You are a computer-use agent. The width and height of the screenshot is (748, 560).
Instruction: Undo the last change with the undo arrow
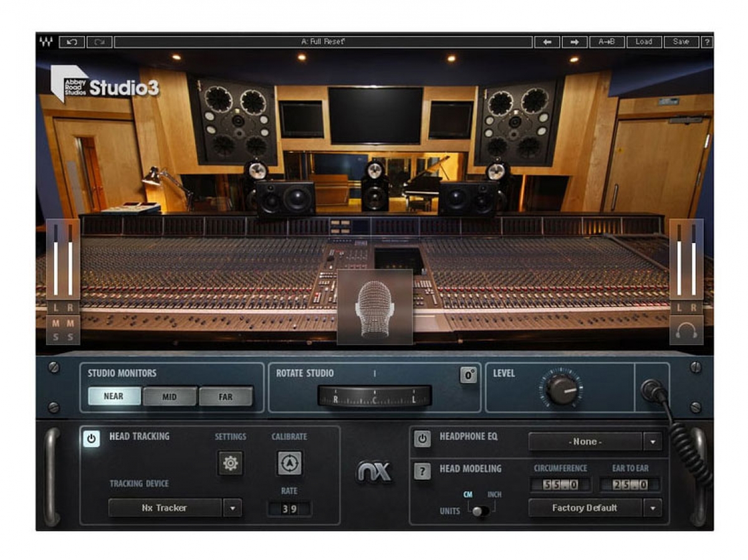point(72,42)
